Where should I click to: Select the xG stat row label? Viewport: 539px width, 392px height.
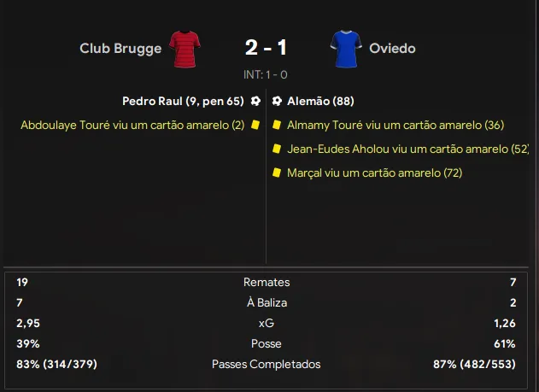(x=267, y=323)
